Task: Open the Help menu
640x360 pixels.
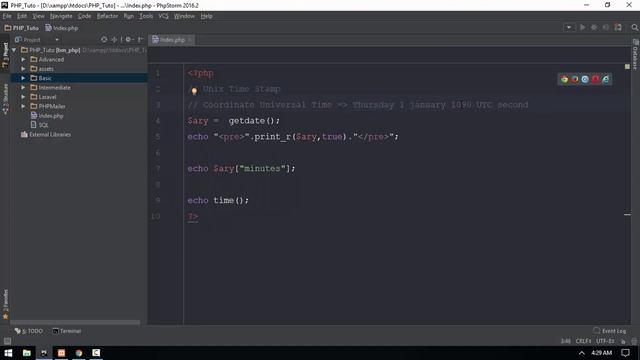Action: (x=207, y=16)
